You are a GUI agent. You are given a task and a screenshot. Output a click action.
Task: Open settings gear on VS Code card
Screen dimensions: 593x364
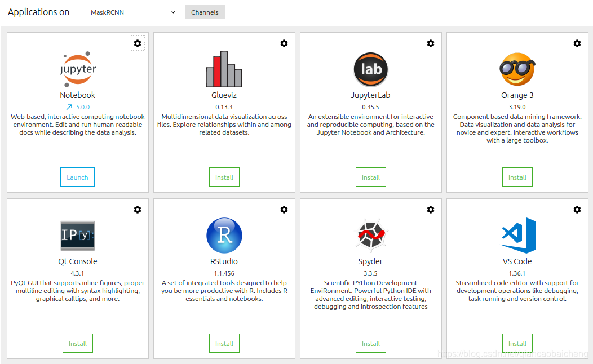coord(577,210)
